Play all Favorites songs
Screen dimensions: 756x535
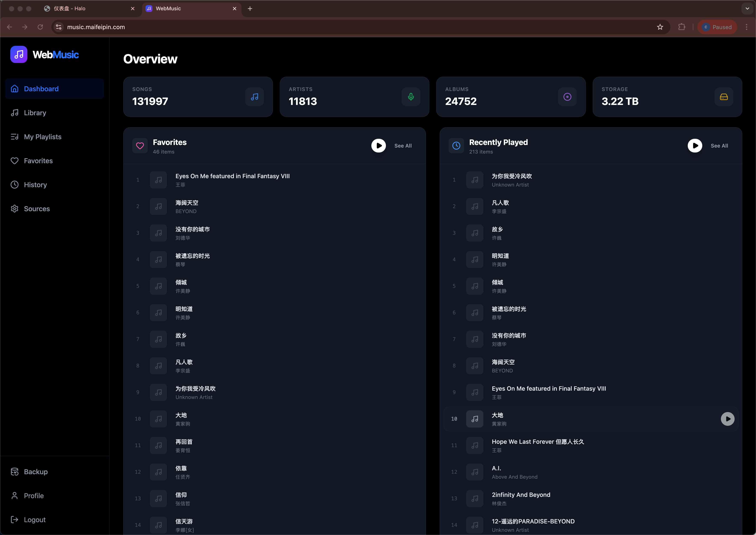378,146
